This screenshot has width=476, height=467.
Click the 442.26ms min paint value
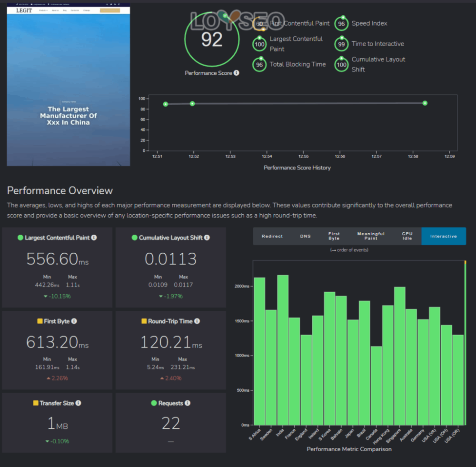47,285
